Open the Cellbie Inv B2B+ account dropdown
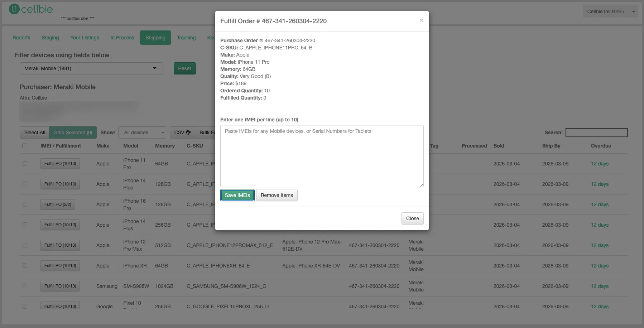Screen dimensions: 644x328 (610, 11)
